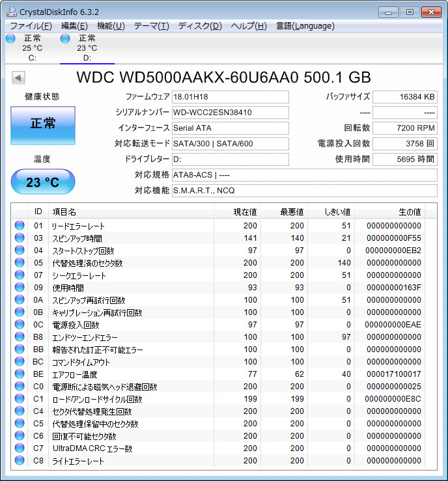Open the 言語(Language) menu
448x481 pixels.
click(x=305, y=26)
